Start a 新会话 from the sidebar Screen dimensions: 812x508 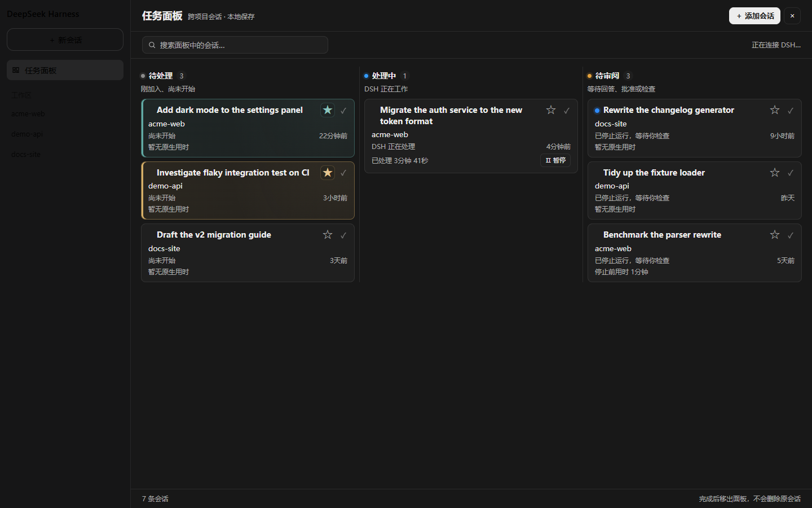coord(65,40)
